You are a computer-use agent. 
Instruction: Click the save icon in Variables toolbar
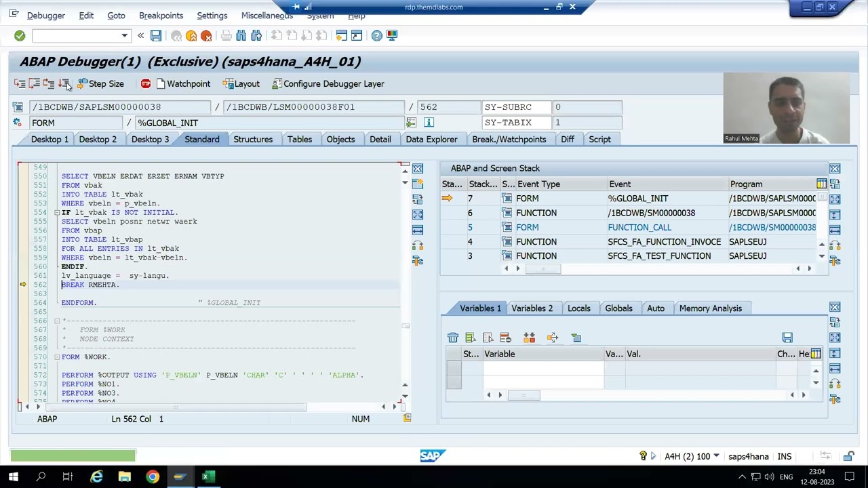787,338
